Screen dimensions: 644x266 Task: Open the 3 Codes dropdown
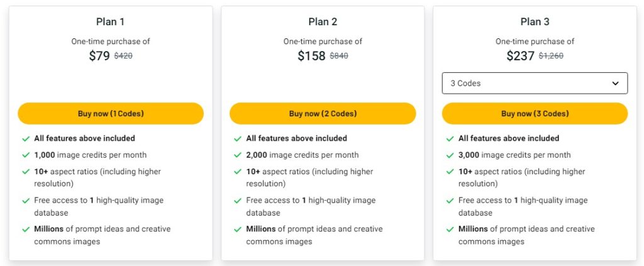[x=535, y=83]
